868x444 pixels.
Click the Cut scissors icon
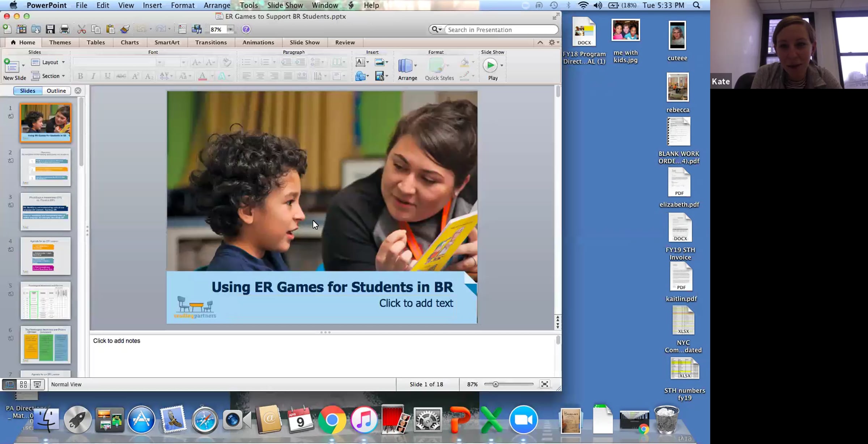82,29
